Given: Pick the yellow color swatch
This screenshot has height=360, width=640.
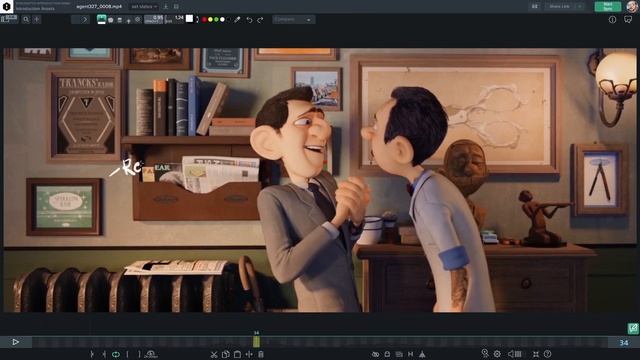Looking at the screenshot, I should pos(210,20).
